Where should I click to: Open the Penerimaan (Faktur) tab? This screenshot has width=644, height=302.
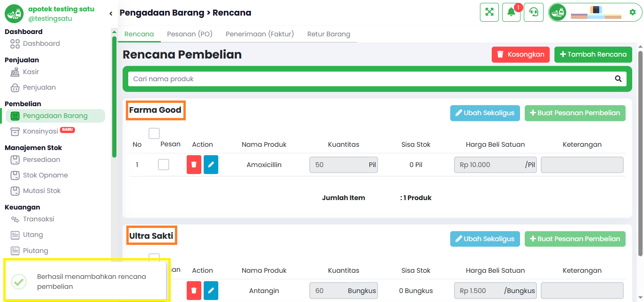coord(260,34)
